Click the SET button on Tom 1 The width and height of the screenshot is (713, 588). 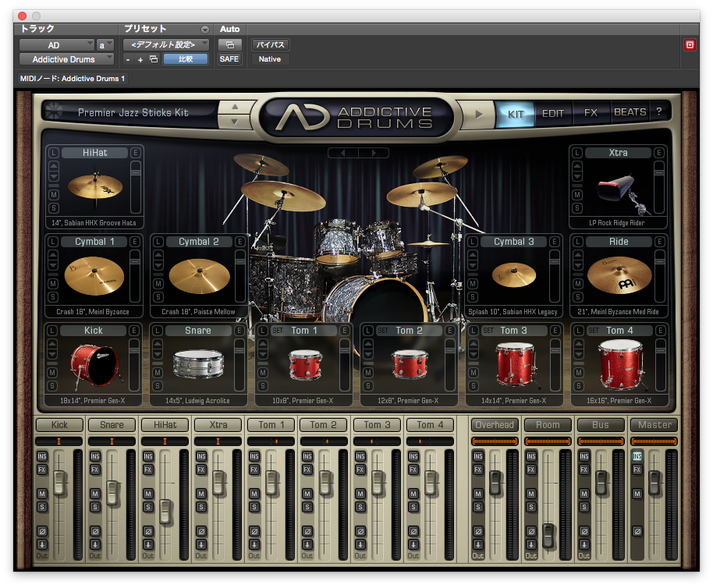[278, 331]
